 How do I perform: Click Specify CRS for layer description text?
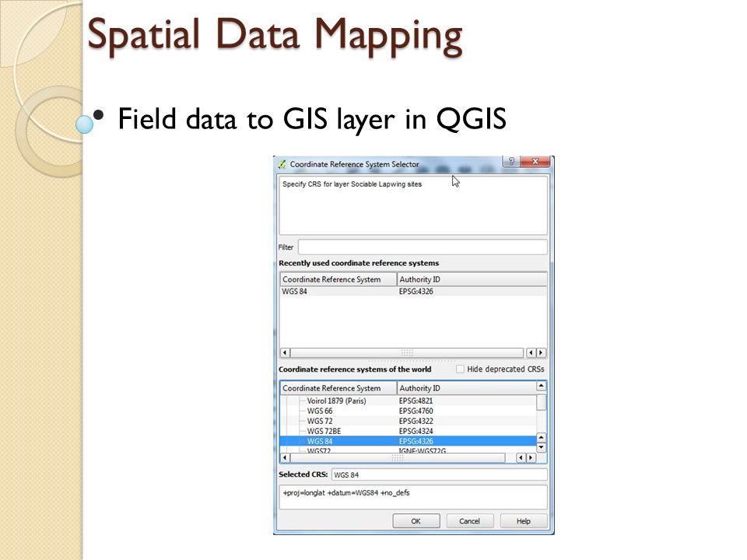352,184
